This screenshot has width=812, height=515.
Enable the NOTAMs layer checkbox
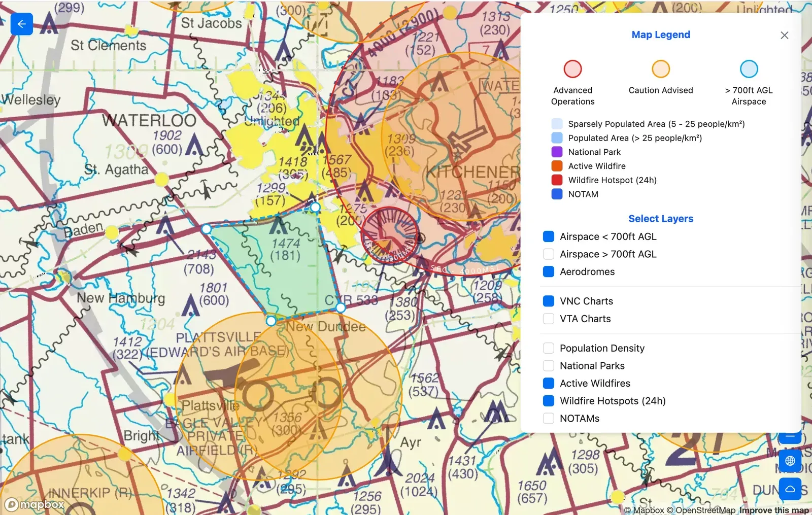549,419
